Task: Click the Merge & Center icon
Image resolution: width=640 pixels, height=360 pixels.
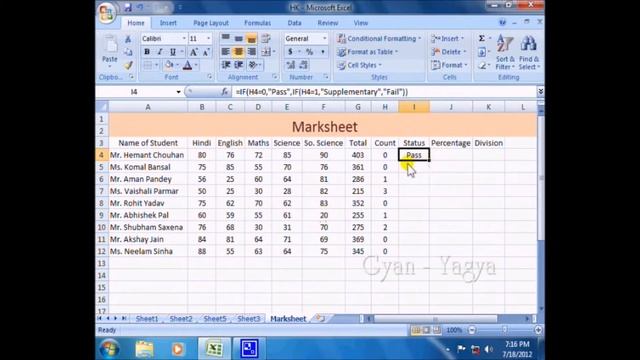Action: [266, 52]
